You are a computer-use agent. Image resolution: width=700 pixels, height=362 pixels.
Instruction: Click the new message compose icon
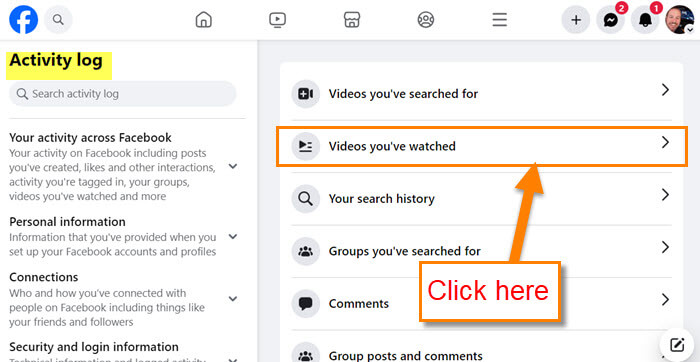(678, 345)
